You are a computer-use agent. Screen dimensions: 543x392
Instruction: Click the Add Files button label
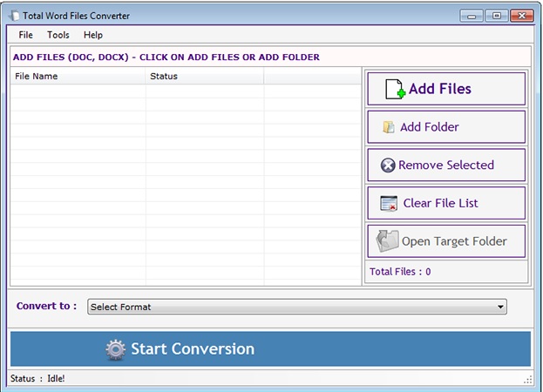point(439,89)
